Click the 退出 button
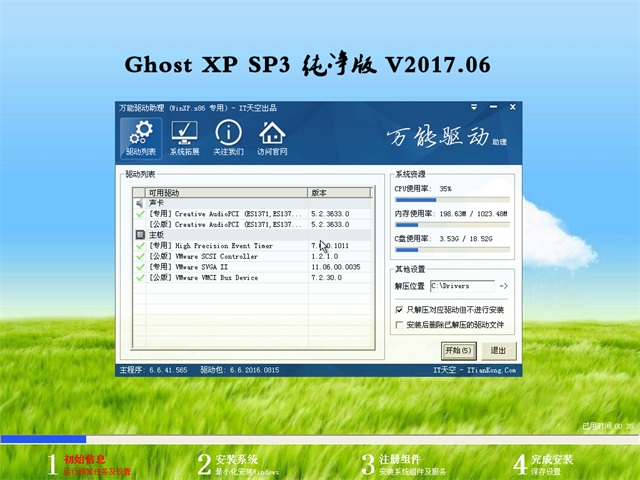The height and width of the screenshot is (480, 640). pyautogui.click(x=498, y=351)
